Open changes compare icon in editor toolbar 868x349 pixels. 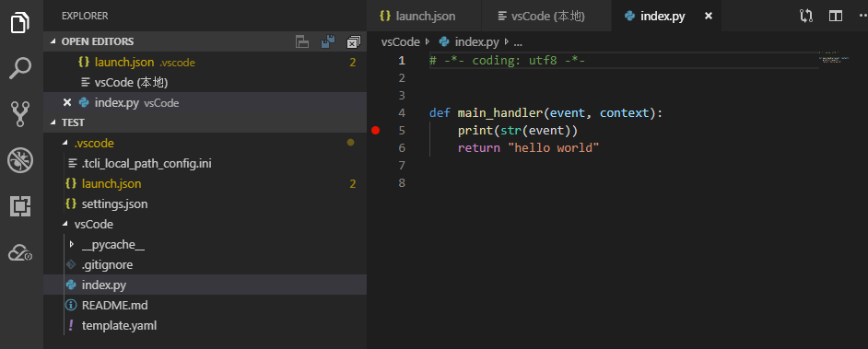[x=806, y=16]
